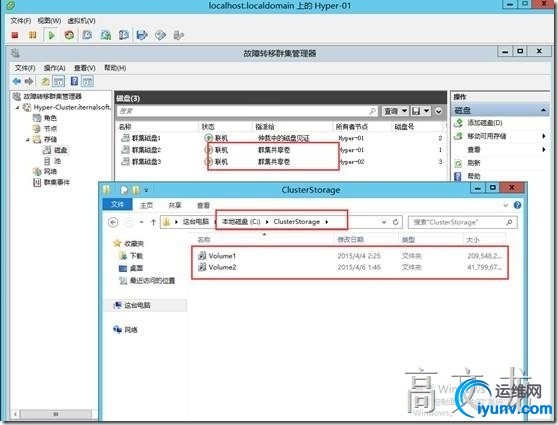Click 添加磁盘(D) in the Actions pane
The height and width of the screenshot is (425, 558).
[x=484, y=123]
